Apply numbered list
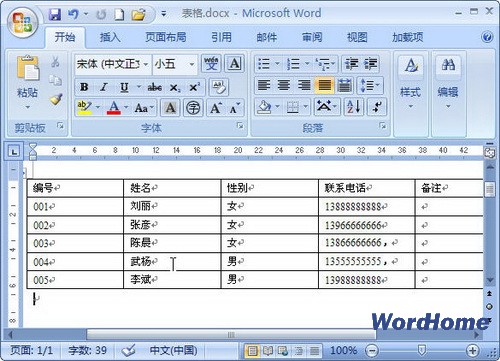 pyautogui.click(x=293, y=64)
